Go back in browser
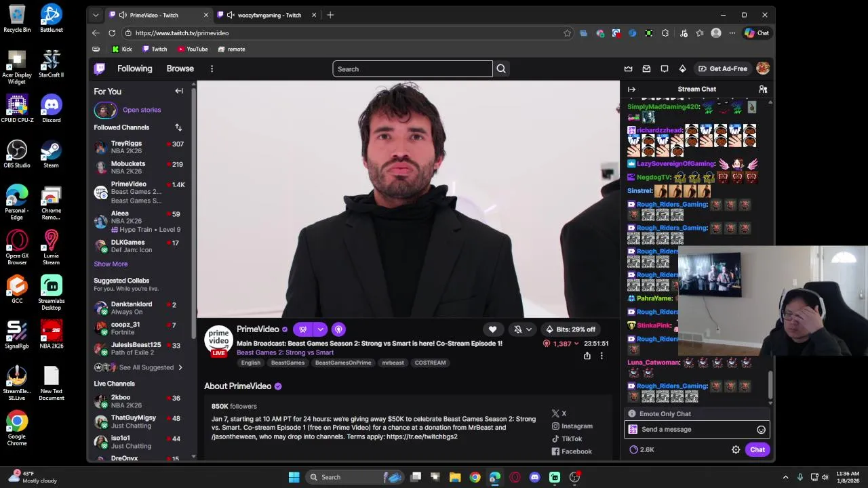This screenshot has width=868, height=488. click(96, 33)
